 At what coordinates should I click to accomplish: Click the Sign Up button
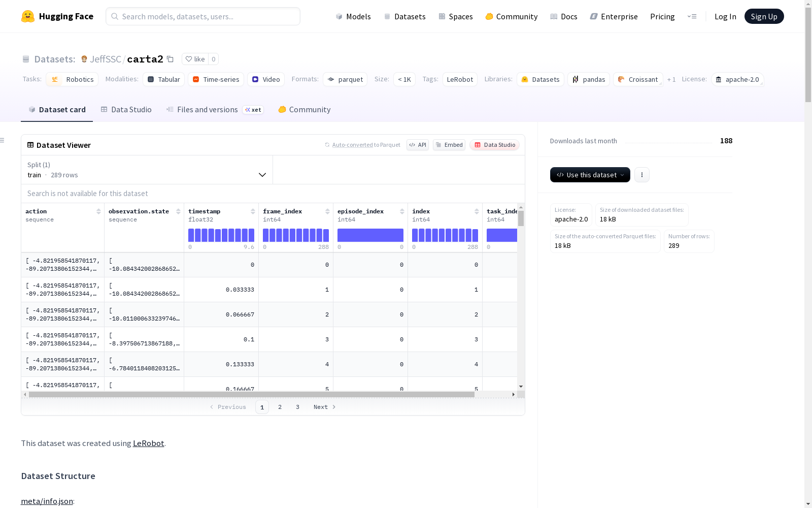(x=764, y=16)
